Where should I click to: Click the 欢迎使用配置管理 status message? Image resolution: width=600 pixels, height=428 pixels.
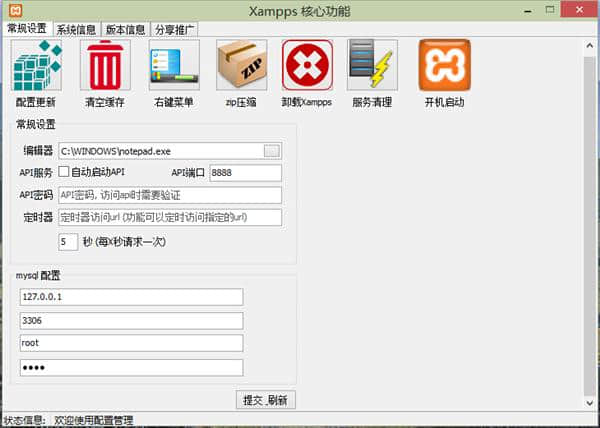tap(94, 420)
